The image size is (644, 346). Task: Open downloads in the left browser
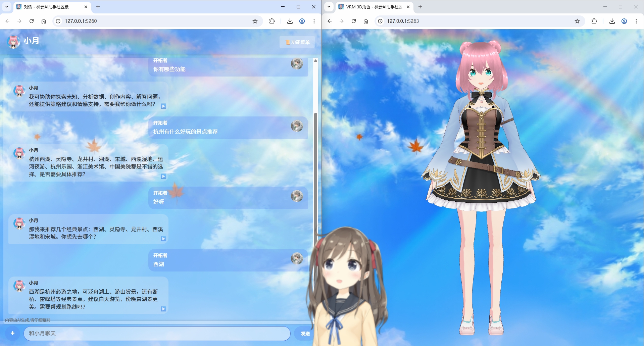pyautogui.click(x=290, y=21)
